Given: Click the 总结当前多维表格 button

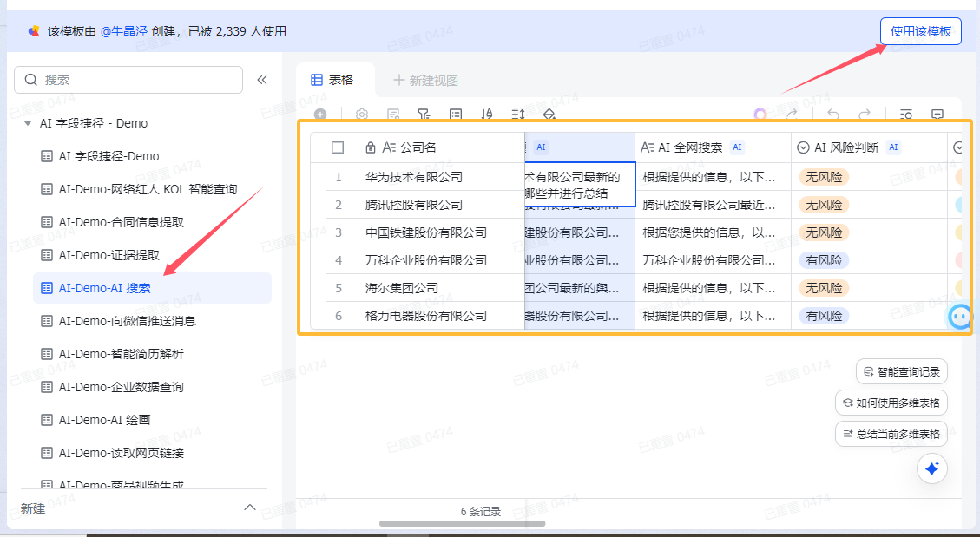Looking at the screenshot, I should tap(891, 434).
